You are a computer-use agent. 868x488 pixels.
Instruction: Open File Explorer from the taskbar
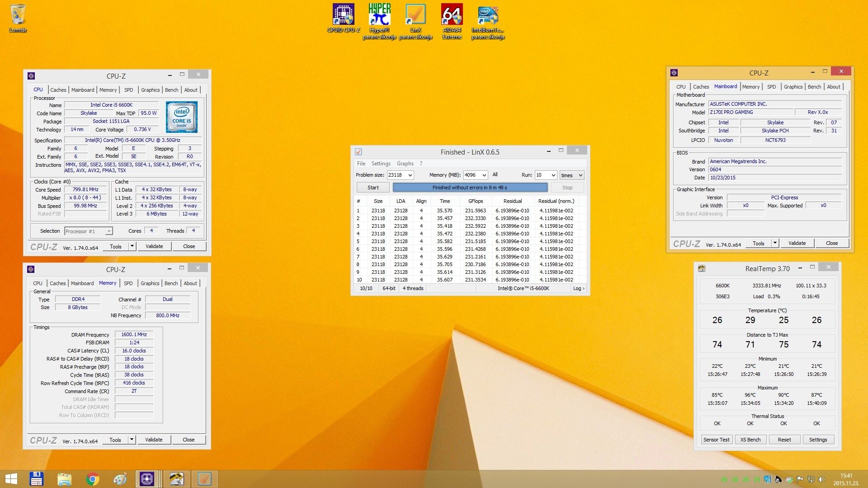[64, 479]
